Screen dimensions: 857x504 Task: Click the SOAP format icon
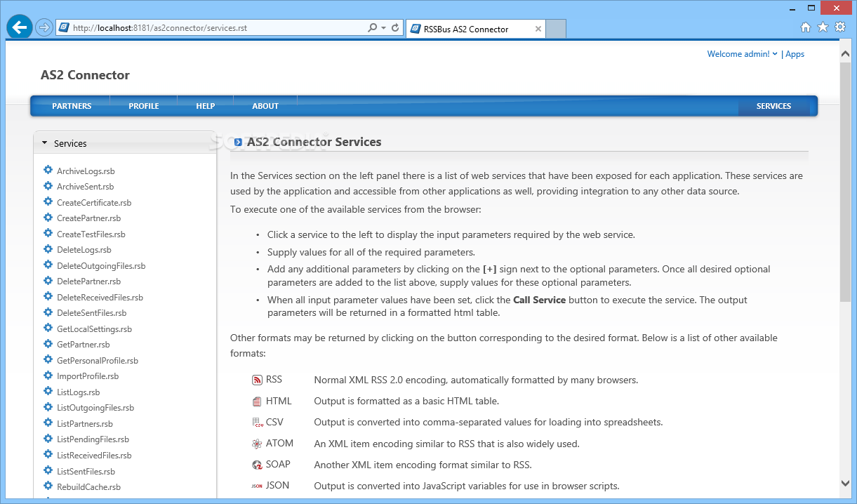coord(257,465)
